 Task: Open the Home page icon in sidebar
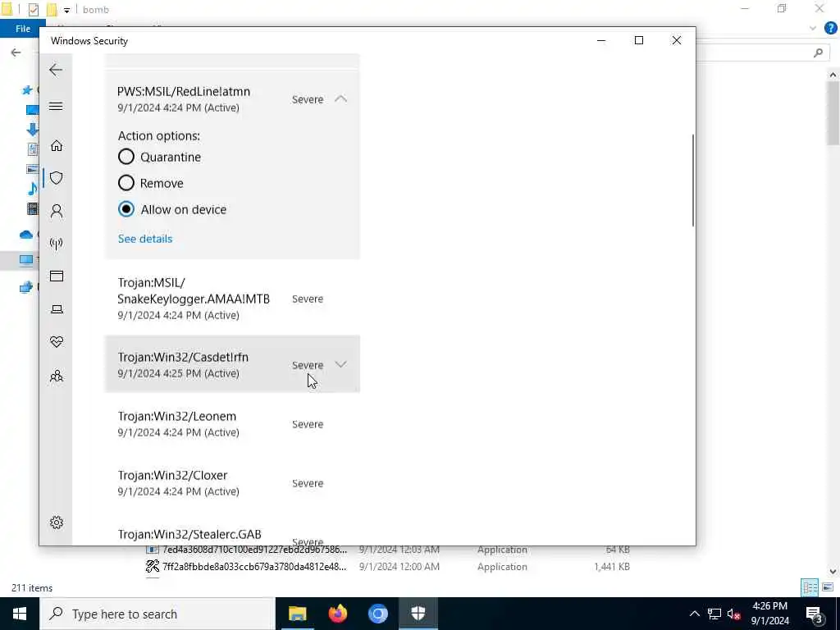57,145
